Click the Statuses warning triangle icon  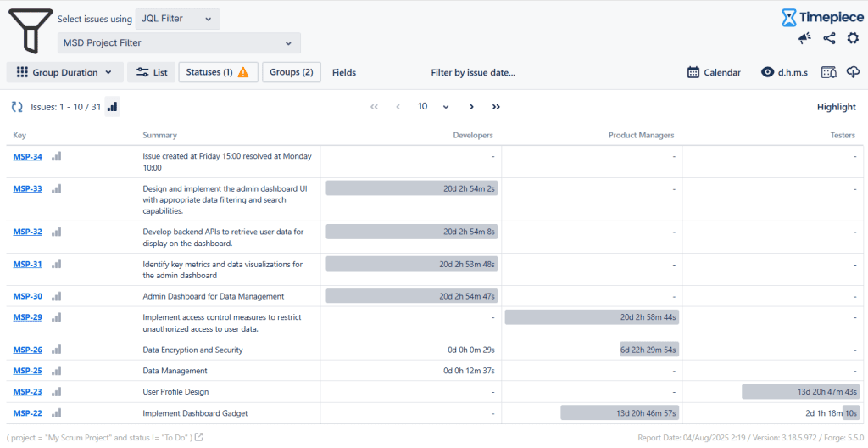(243, 72)
